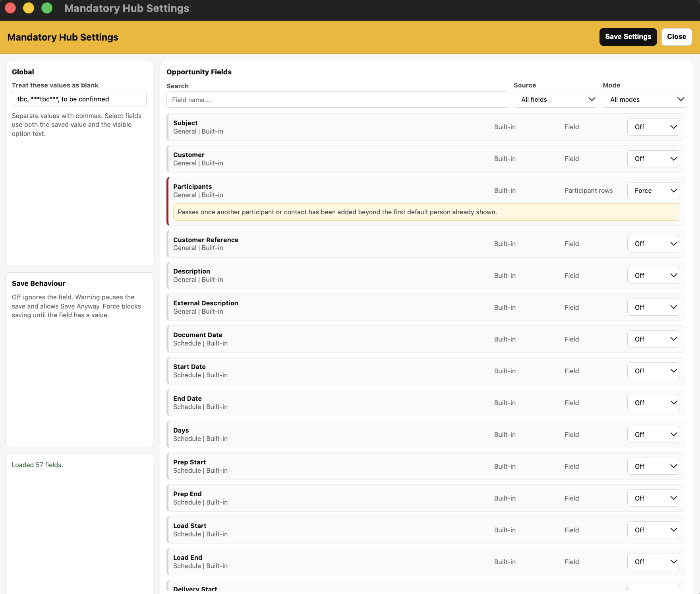The height and width of the screenshot is (594, 700).
Task: Click the red window close button
Action: coord(10,8)
